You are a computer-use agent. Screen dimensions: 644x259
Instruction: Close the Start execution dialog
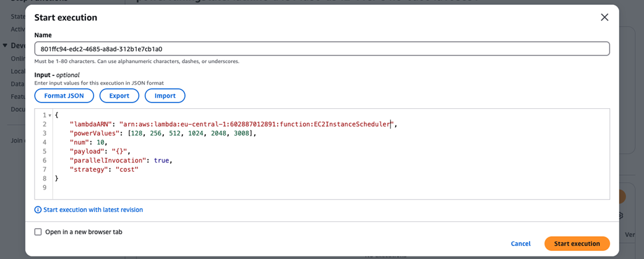pos(604,17)
